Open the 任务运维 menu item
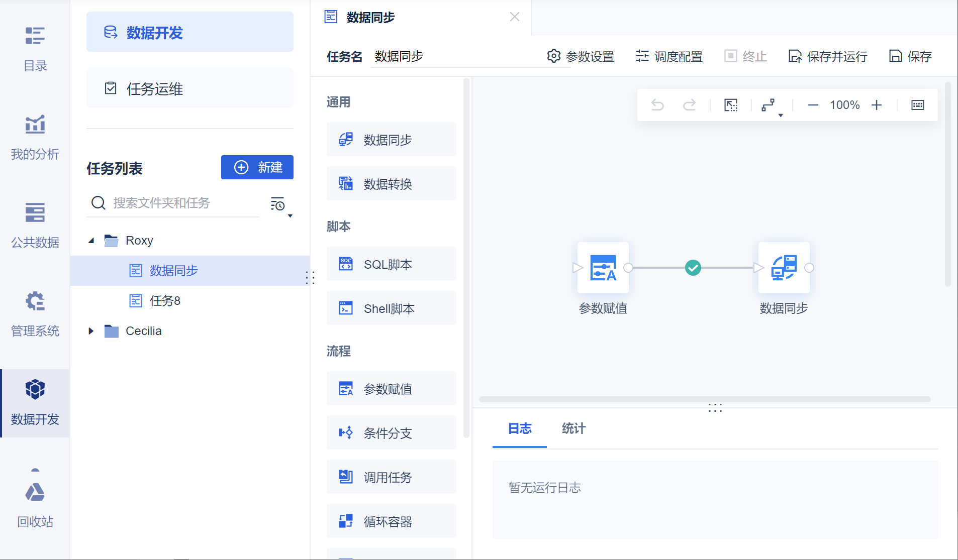This screenshot has height=560, width=958. pos(189,88)
